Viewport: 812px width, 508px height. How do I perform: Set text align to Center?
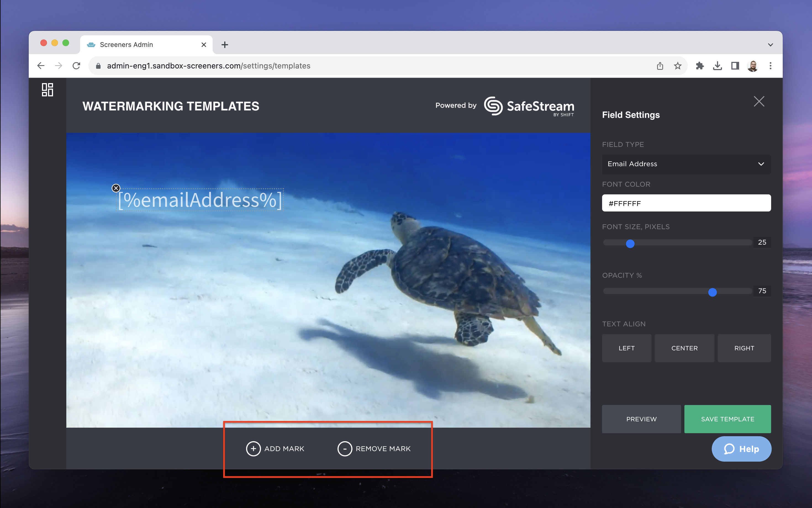click(x=684, y=348)
